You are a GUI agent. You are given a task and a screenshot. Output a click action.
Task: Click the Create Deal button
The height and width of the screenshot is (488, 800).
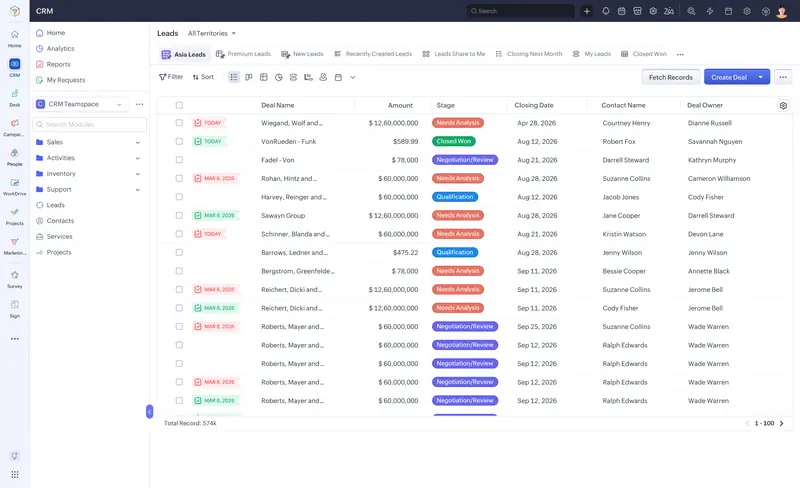tap(729, 77)
